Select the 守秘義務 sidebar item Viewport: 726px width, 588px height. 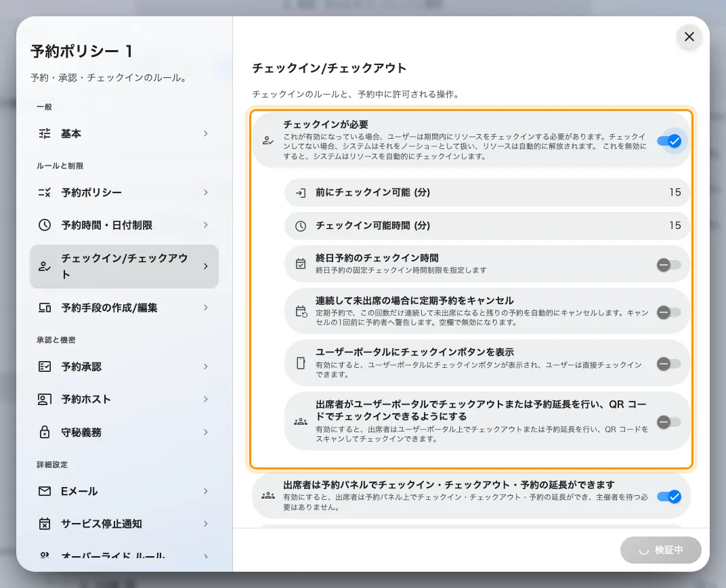tap(124, 432)
